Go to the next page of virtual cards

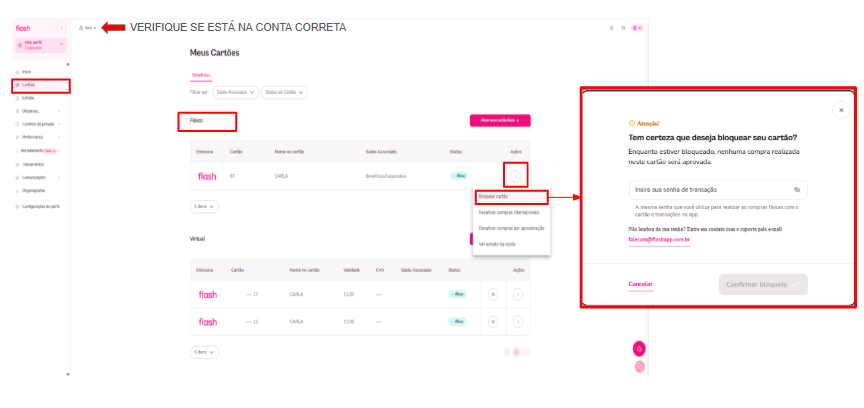526,352
